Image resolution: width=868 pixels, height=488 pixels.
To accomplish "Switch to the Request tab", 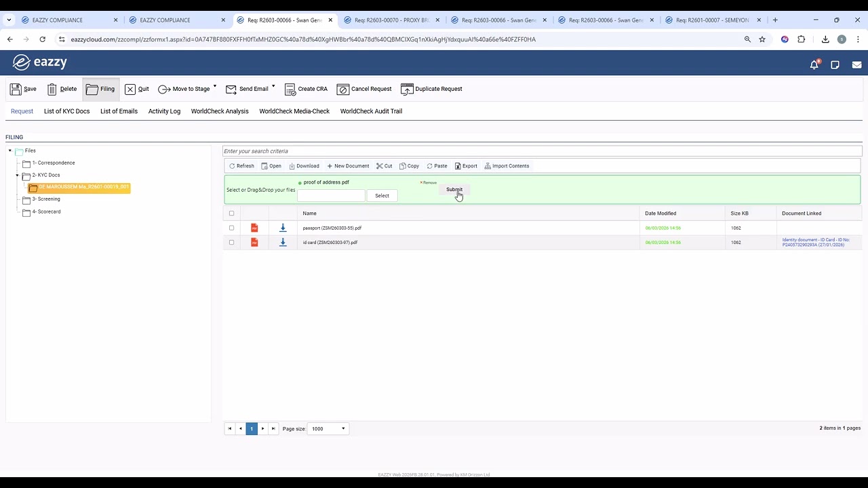I will [22, 111].
